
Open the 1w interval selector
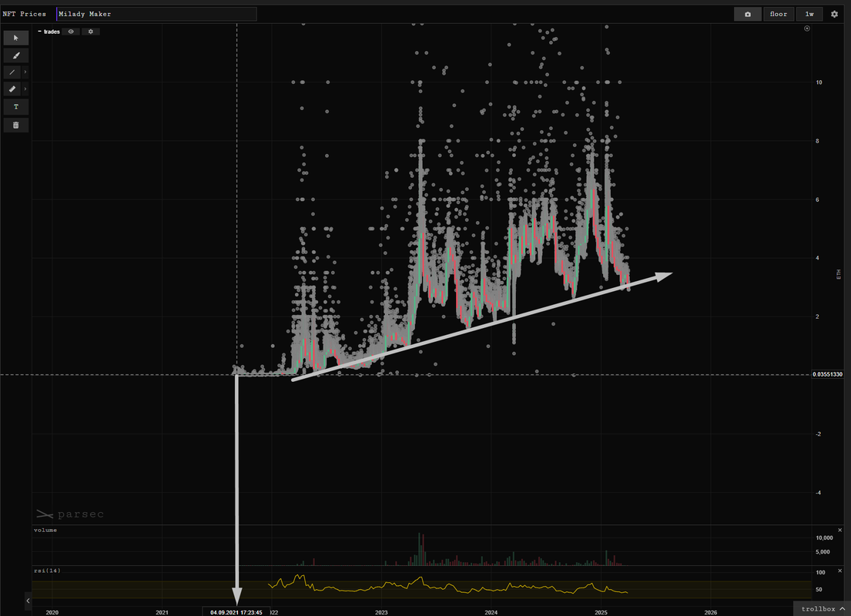click(x=809, y=14)
